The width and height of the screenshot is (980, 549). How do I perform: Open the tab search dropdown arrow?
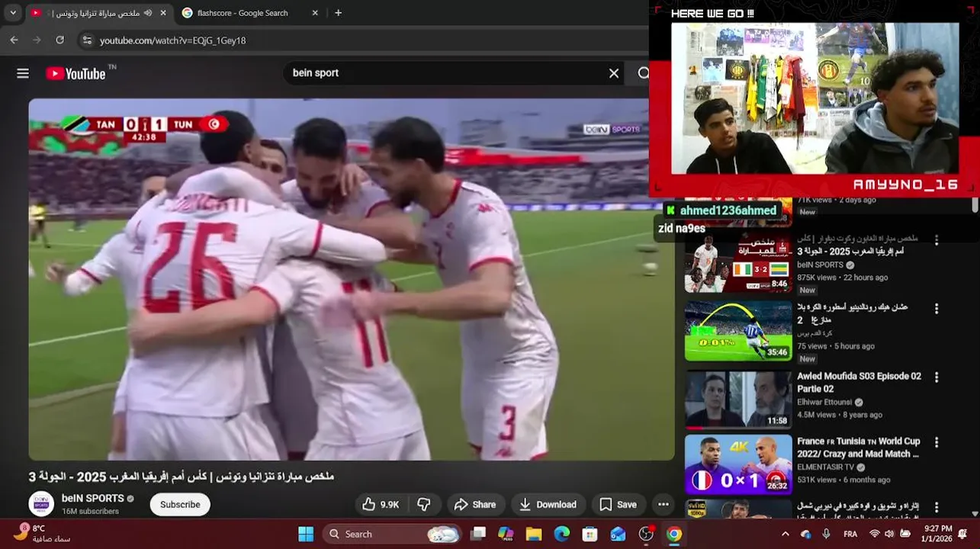click(13, 13)
